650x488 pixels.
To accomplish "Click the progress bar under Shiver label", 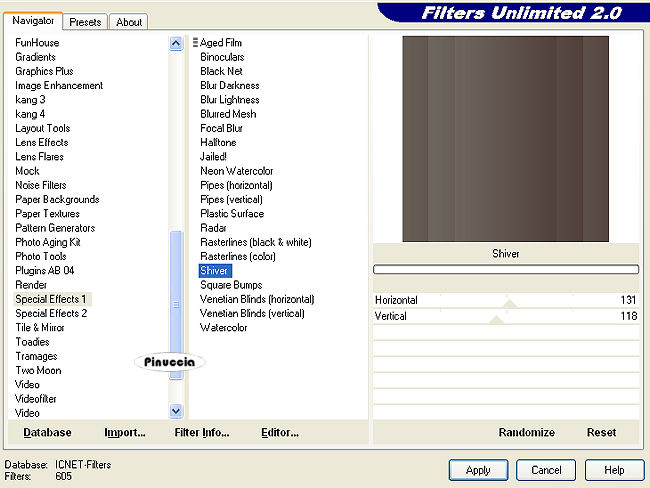I will pos(506,269).
